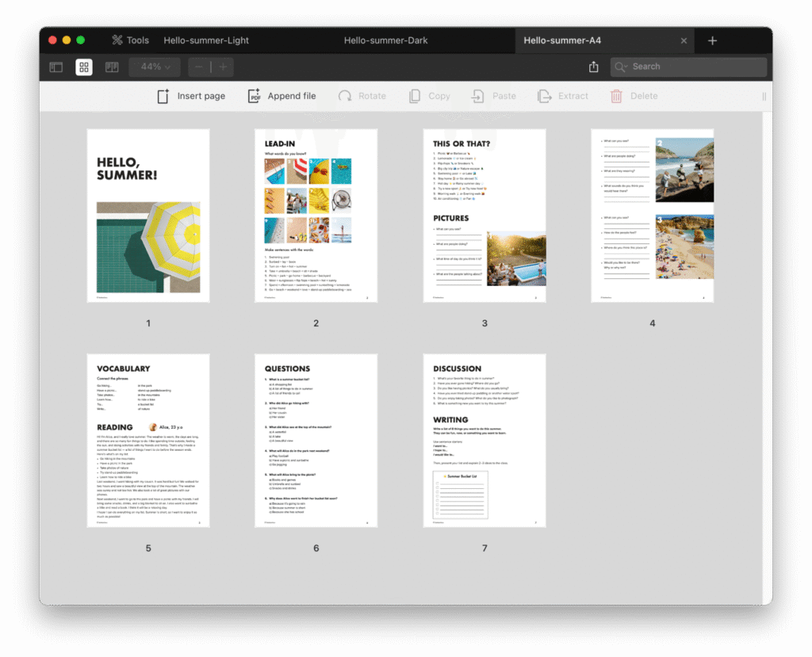The width and height of the screenshot is (812, 657).
Task: Expand search options via magnifier chevron
Action: (622, 67)
